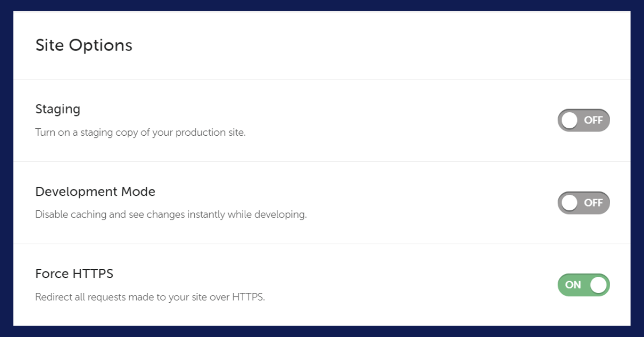This screenshot has height=337, width=644.
Task: Click the OFF label on Staging switch
Action: (x=594, y=120)
